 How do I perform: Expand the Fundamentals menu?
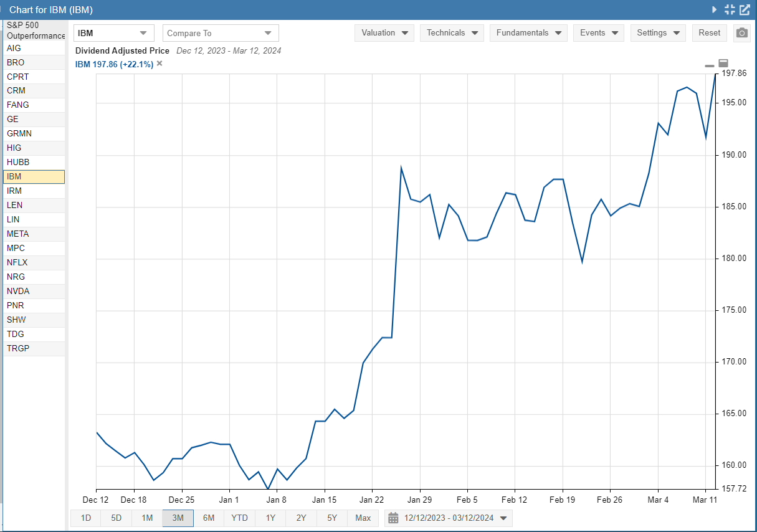coord(528,33)
